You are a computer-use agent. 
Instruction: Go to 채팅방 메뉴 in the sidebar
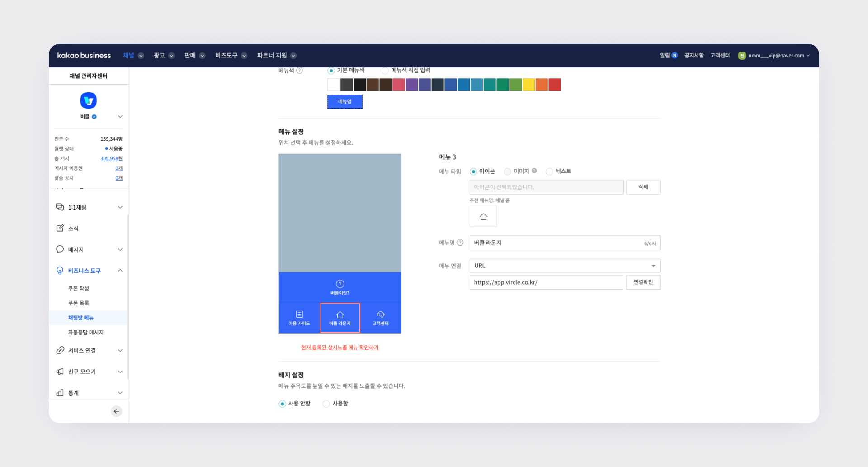81,318
